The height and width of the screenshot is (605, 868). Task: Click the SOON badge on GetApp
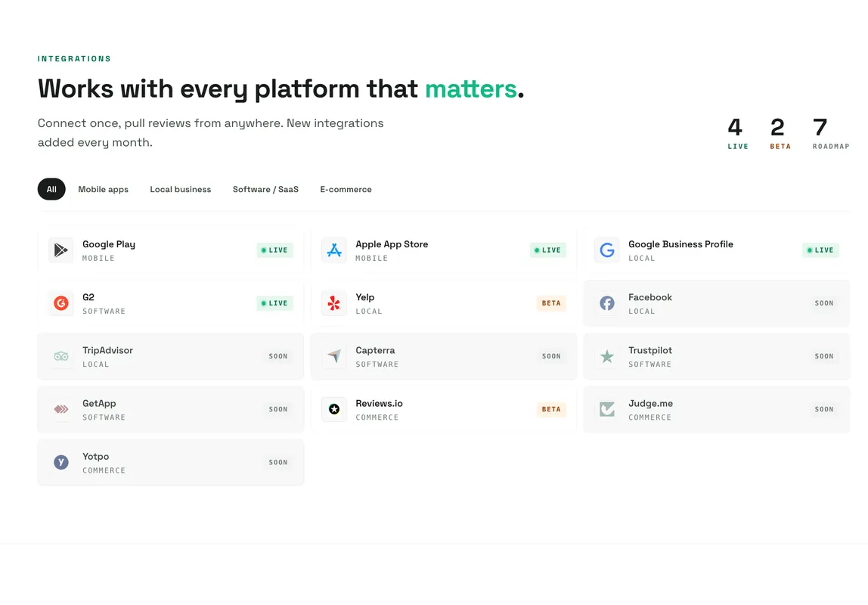278,410
